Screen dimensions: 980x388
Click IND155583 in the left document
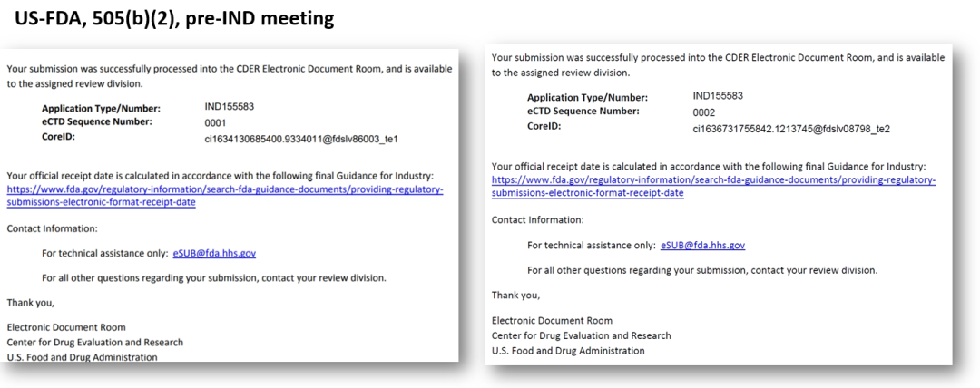[x=230, y=106]
